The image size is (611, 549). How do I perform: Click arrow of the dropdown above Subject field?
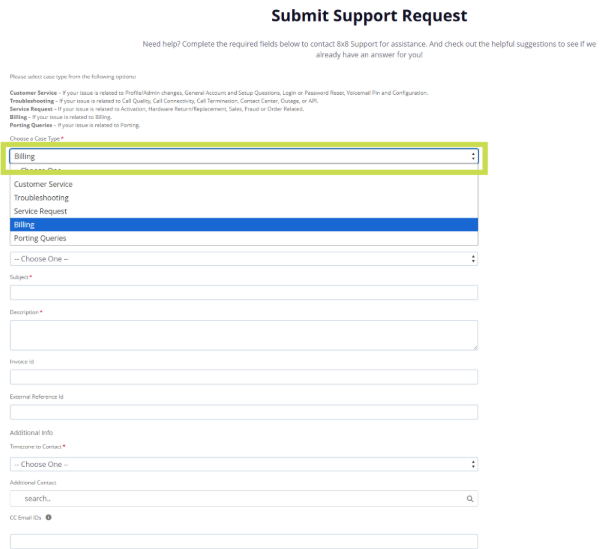pos(472,259)
